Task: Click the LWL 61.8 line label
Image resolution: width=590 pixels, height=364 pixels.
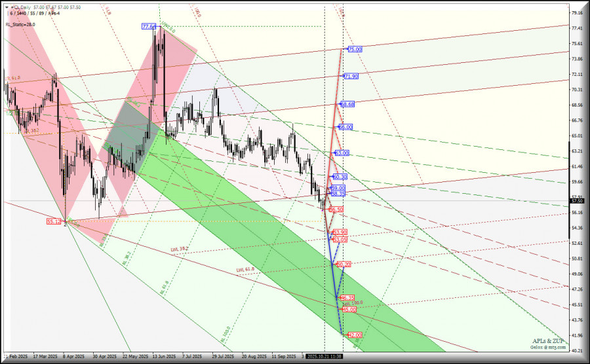Action: pos(245,270)
